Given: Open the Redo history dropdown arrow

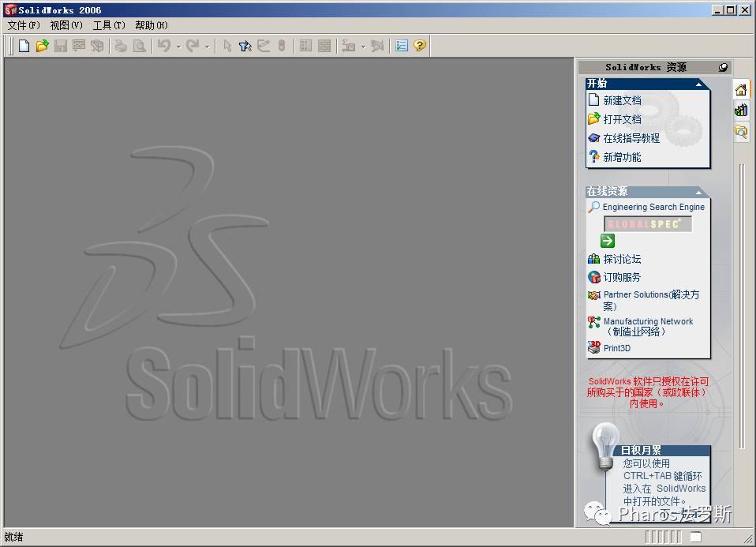Looking at the screenshot, I should [208, 47].
